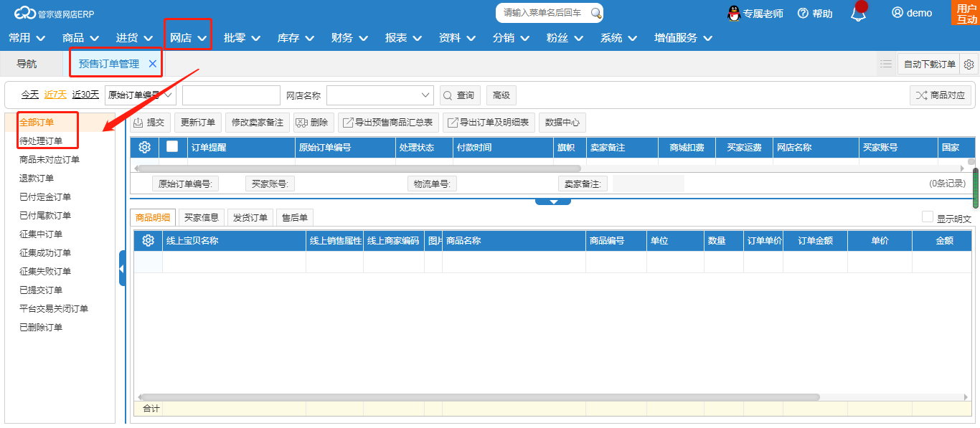This screenshot has height=428, width=980.
Task: Open the 库存 menu
Action: click(296, 38)
